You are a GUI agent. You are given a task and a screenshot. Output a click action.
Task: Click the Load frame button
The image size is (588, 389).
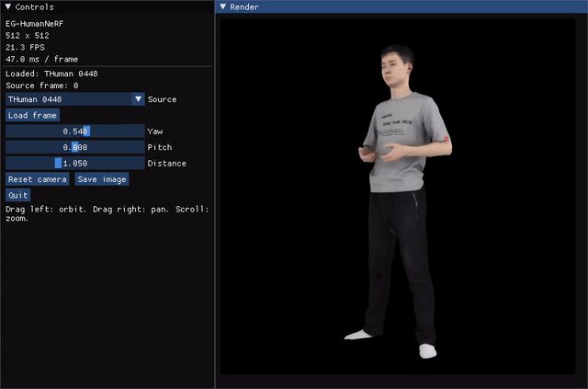click(x=33, y=115)
